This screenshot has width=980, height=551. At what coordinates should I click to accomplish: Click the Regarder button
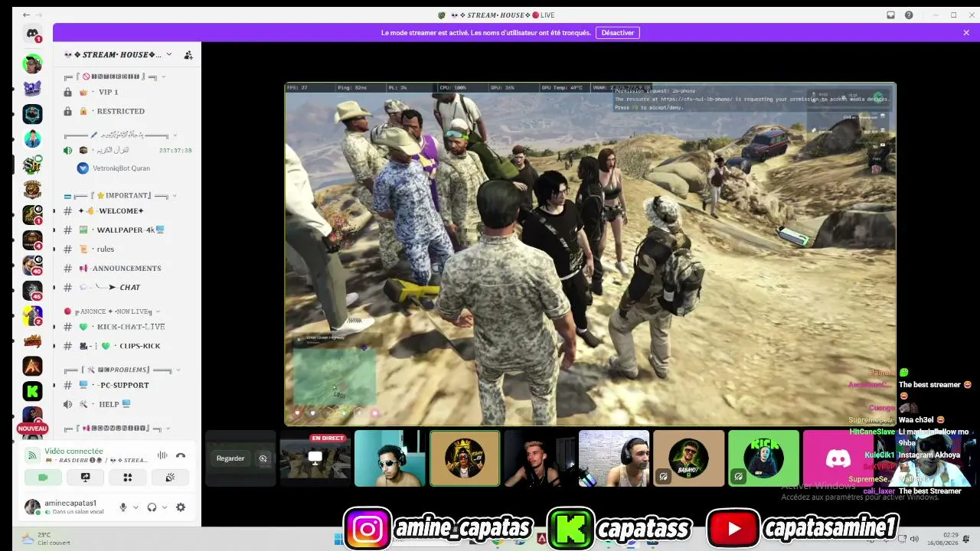click(x=230, y=458)
